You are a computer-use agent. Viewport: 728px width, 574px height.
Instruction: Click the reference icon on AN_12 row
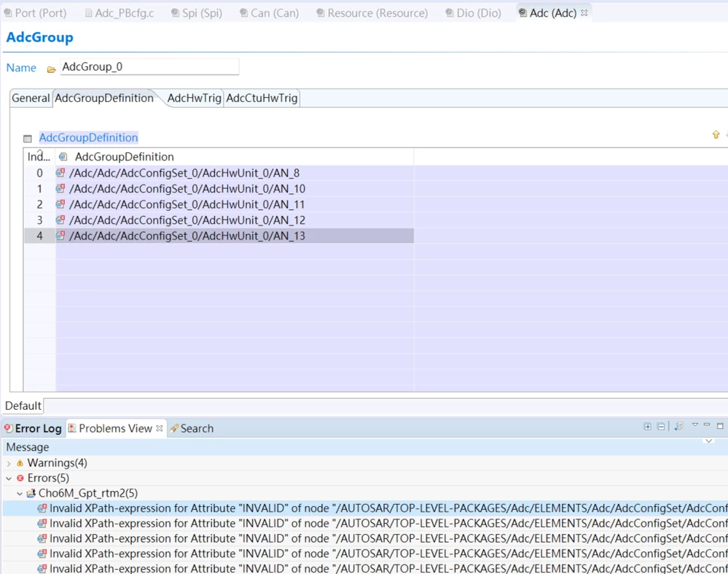coord(60,220)
